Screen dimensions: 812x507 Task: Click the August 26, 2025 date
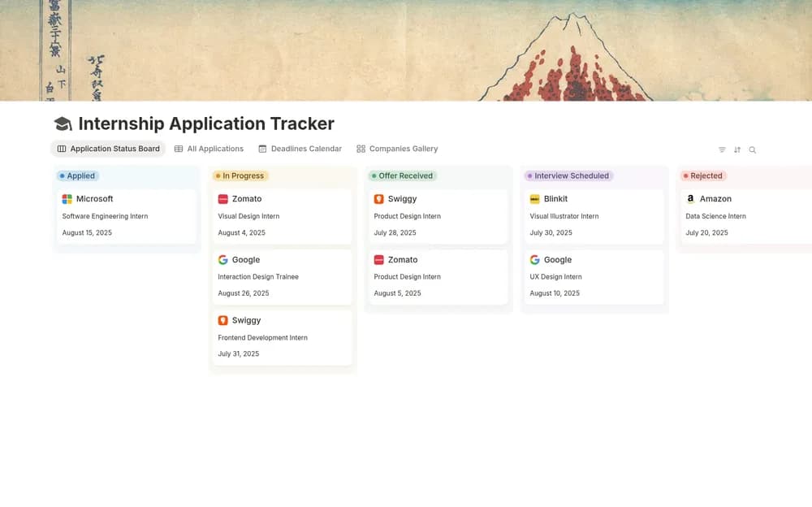[244, 293]
